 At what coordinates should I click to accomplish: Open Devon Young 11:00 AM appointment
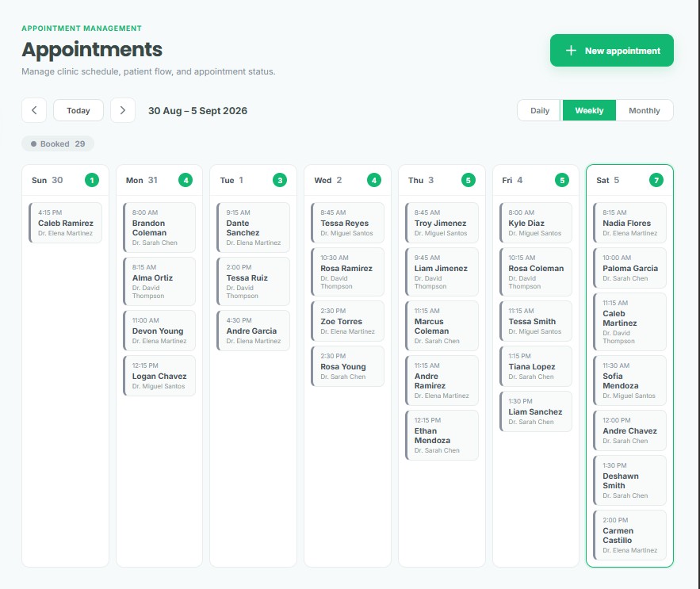(159, 331)
